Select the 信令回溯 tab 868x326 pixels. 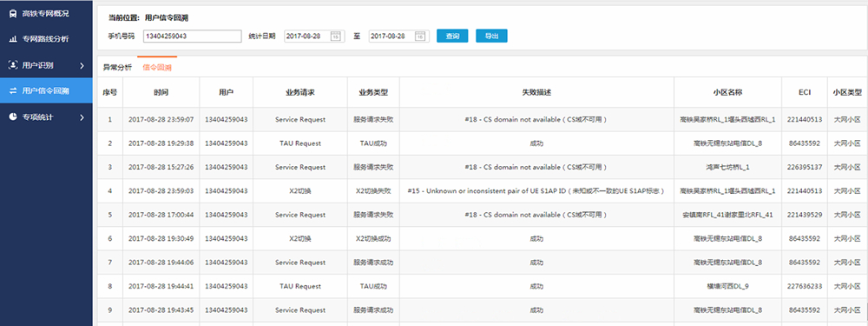(x=156, y=68)
